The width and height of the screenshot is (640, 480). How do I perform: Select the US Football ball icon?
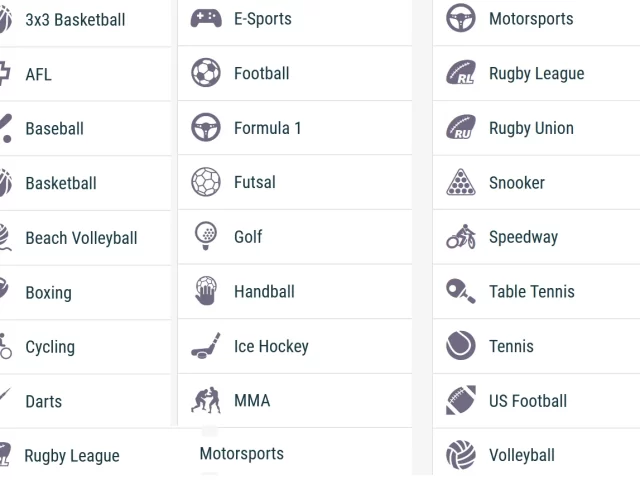(x=461, y=400)
